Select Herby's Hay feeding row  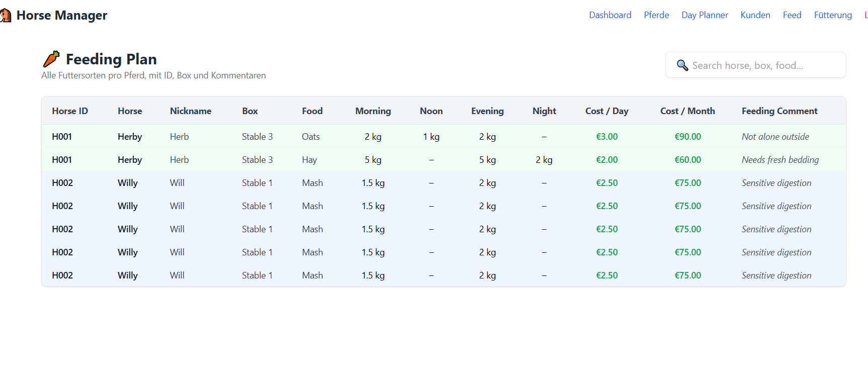point(309,160)
